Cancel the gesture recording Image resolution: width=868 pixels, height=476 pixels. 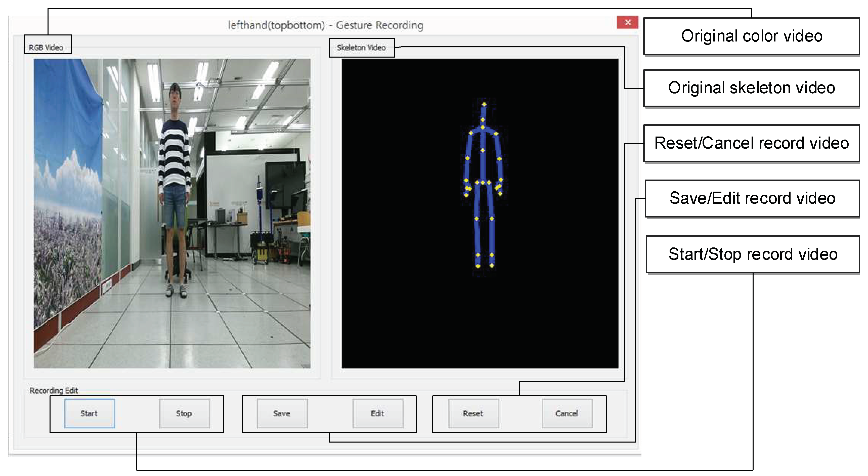click(x=567, y=413)
